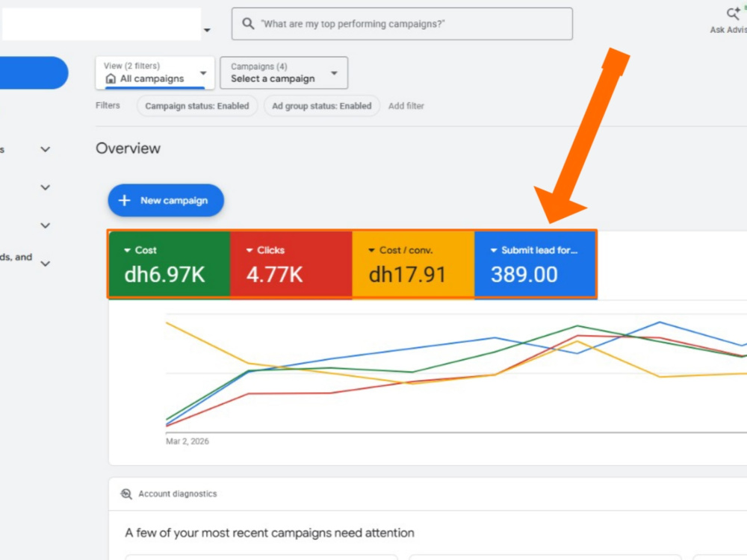Click the 4.77K clicks value
The image size is (747, 560).
coord(274,275)
